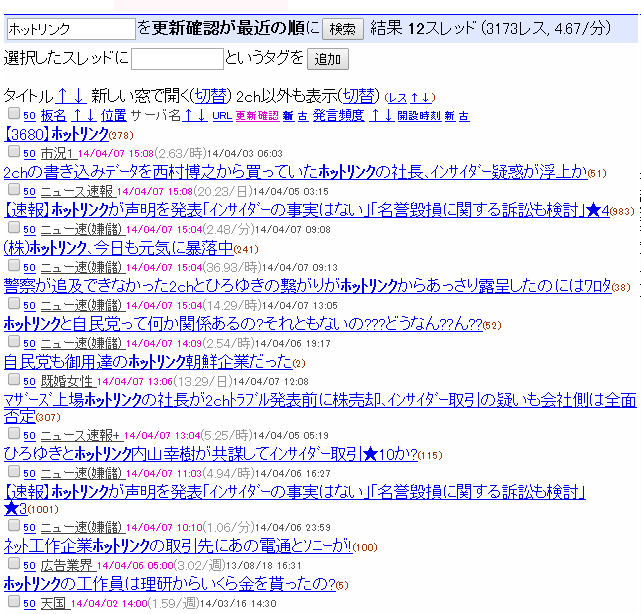Select checkbox in ニュー速(嫌儲) row opened 09:08
The width and height of the screenshot is (641, 614).
(x=14, y=227)
